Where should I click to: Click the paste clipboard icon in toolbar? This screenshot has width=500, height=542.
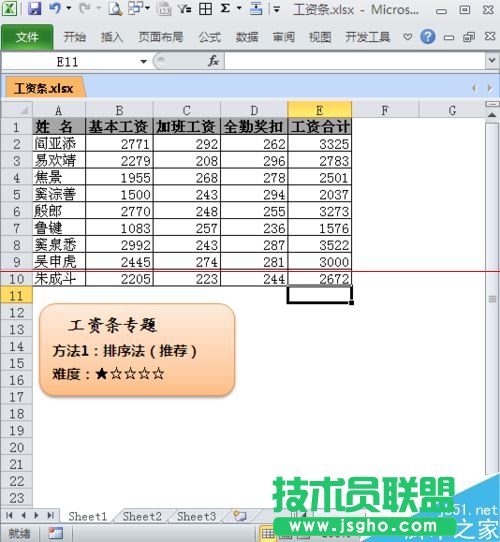coord(164,9)
